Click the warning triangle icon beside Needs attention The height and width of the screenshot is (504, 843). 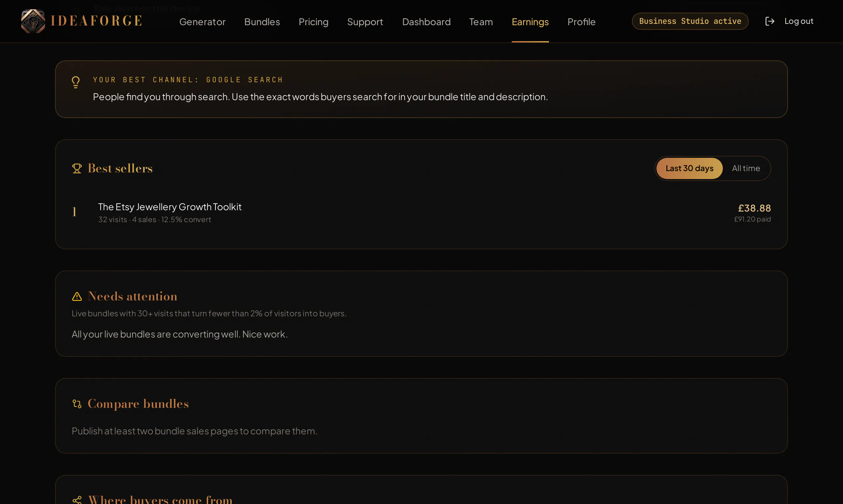(77, 296)
